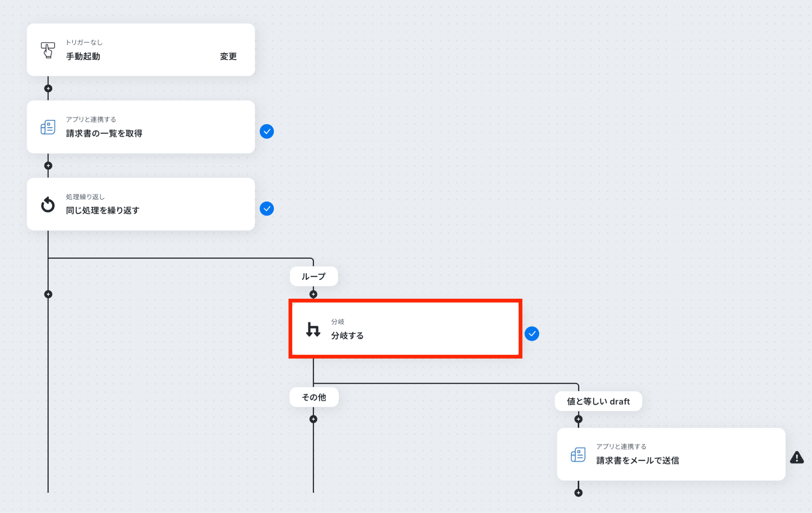Select the ループ branch label

(x=314, y=277)
